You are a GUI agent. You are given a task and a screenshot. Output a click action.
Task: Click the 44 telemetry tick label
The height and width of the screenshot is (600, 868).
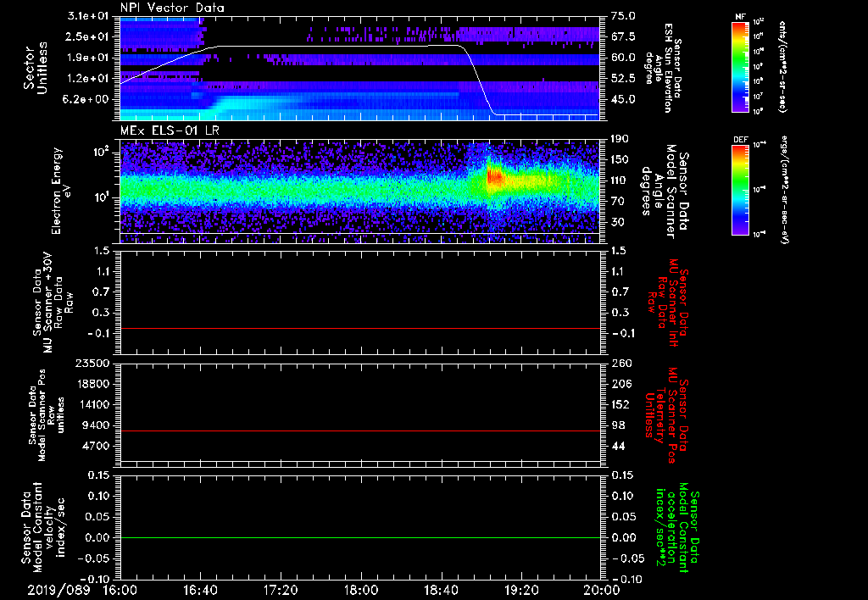pos(618,447)
